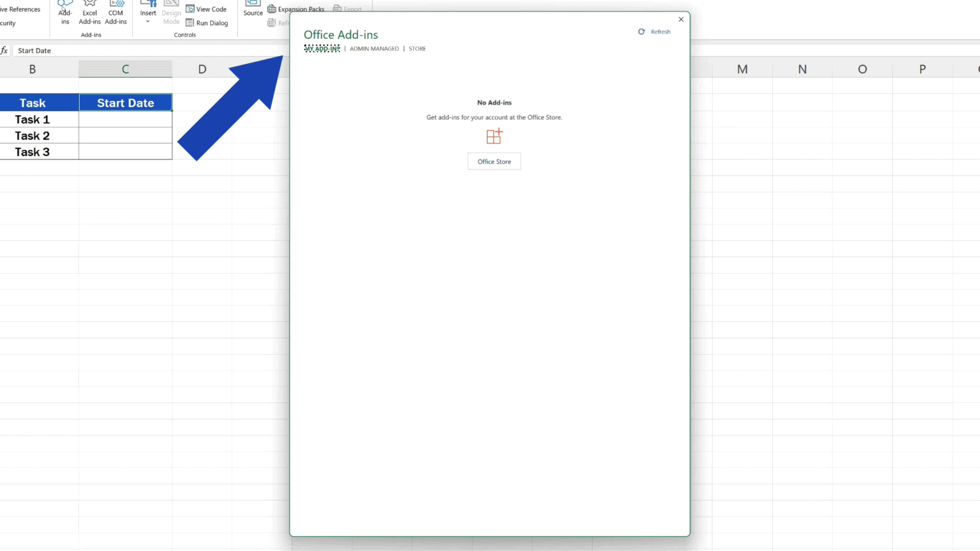Select column C header
This screenshot has height=551, width=980.
pos(126,69)
